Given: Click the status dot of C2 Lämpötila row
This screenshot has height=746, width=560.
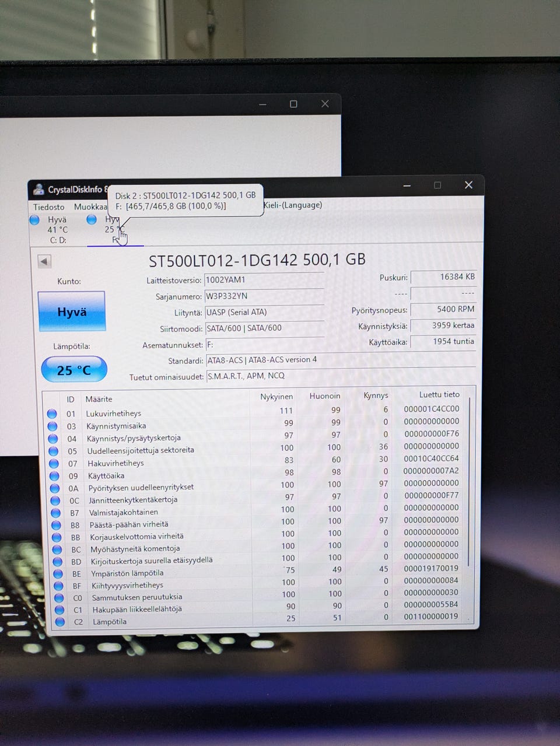Looking at the screenshot, I should click(60, 622).
